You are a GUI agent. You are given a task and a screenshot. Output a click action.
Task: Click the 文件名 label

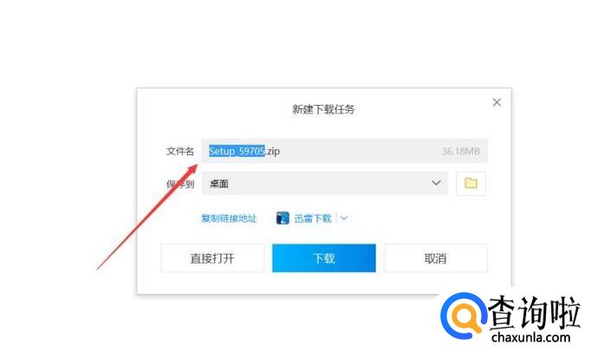[x=180, y=151]
